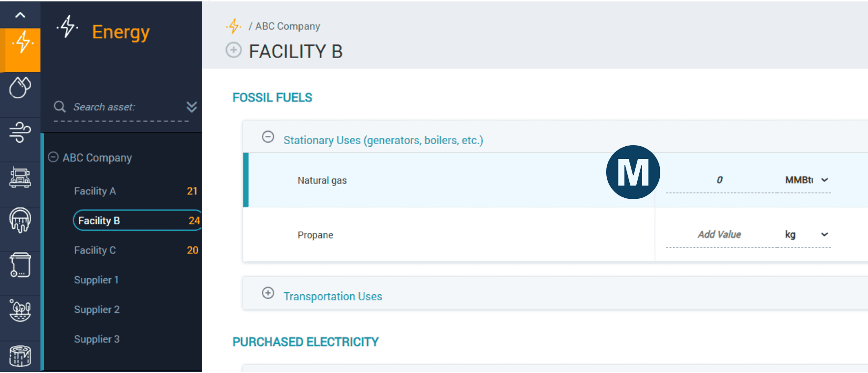Expand the Transportation Uses section
The image size is (868, 373).
pos(268,293)
